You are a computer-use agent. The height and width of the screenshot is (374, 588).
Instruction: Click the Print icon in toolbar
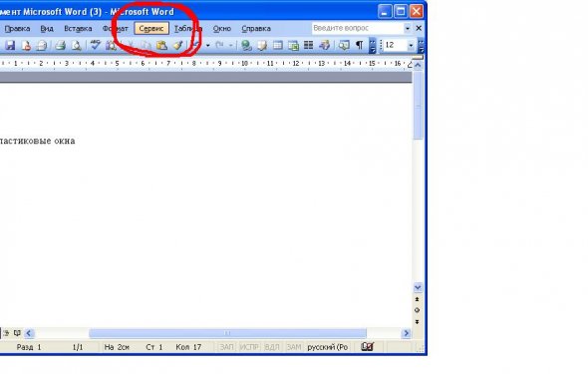(60, 46)
